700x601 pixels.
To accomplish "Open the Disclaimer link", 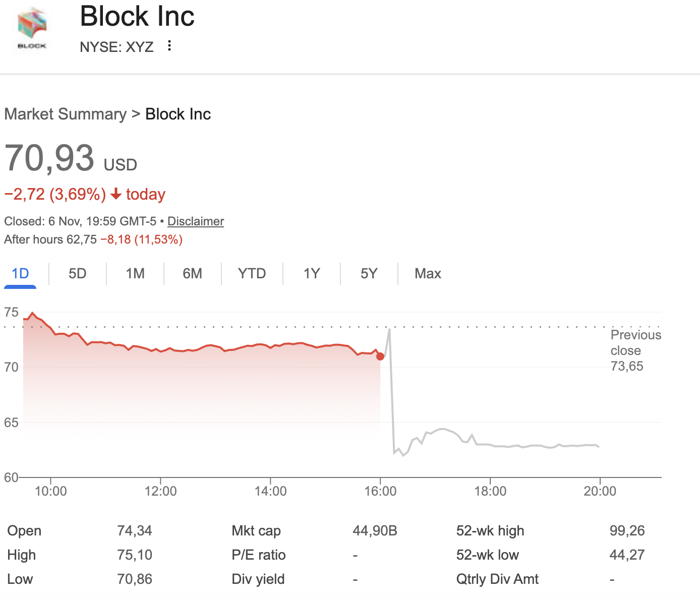I will 196,221.
